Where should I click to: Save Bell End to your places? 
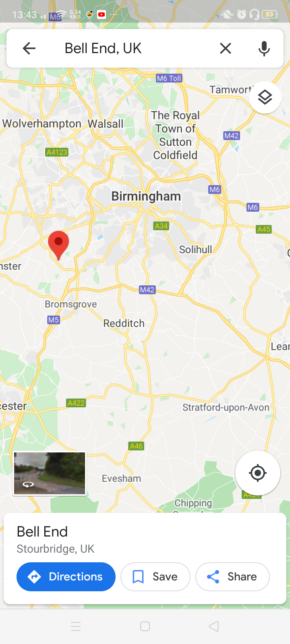(x=155, y=577)
